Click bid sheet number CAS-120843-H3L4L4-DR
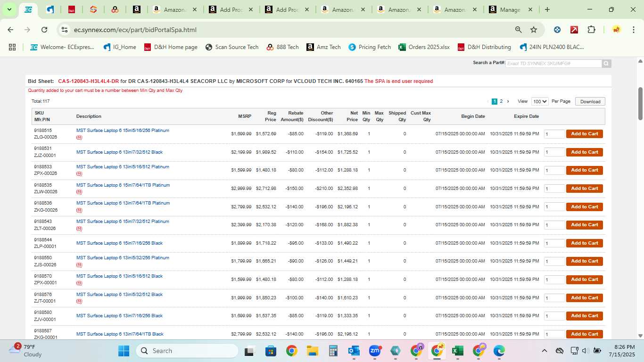This screenshot has width=644, height=362. [x=89, y=81]
